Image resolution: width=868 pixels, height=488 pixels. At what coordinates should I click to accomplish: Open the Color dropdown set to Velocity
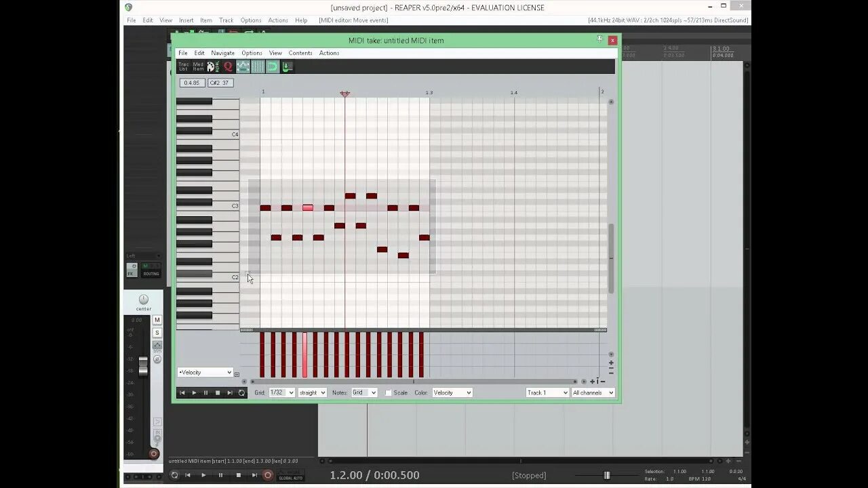tap(452, 392)
